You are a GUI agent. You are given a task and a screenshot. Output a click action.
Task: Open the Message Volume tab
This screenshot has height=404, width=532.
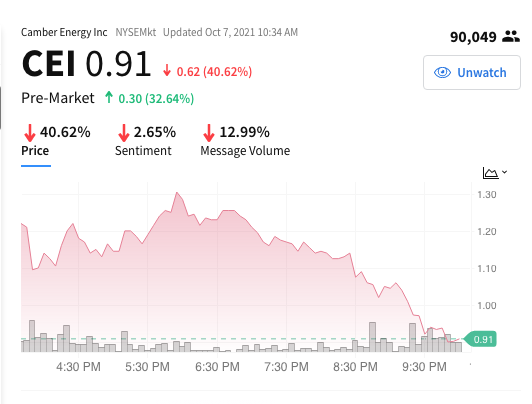click(245, 150)
